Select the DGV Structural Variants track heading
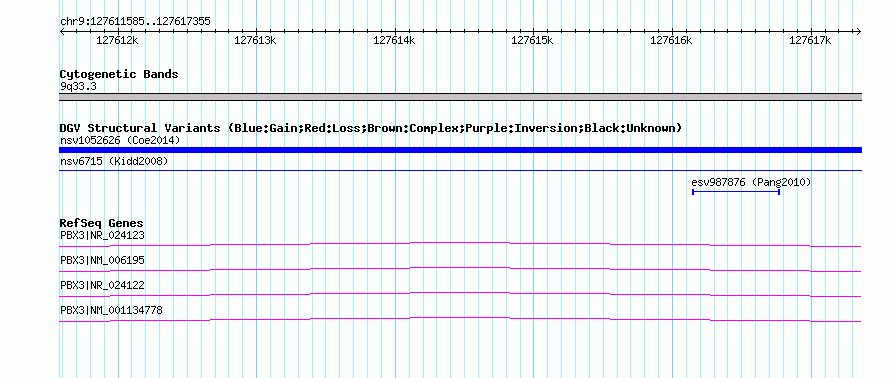The image size is (890, 378). (371, 128)
